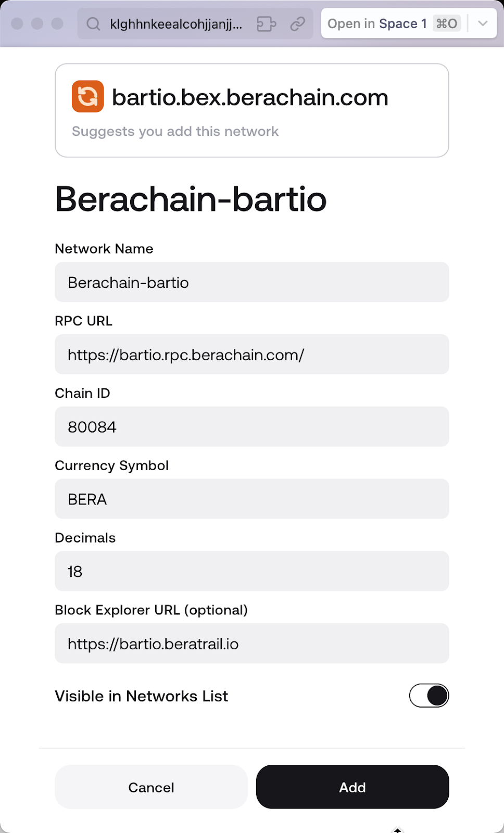
Task: Copy page link with chain-link icon
Action: (297, 24)
